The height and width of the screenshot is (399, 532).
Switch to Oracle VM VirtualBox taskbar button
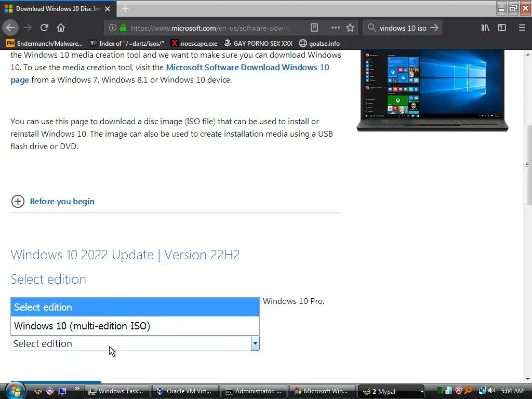click(x=185, y=391)
